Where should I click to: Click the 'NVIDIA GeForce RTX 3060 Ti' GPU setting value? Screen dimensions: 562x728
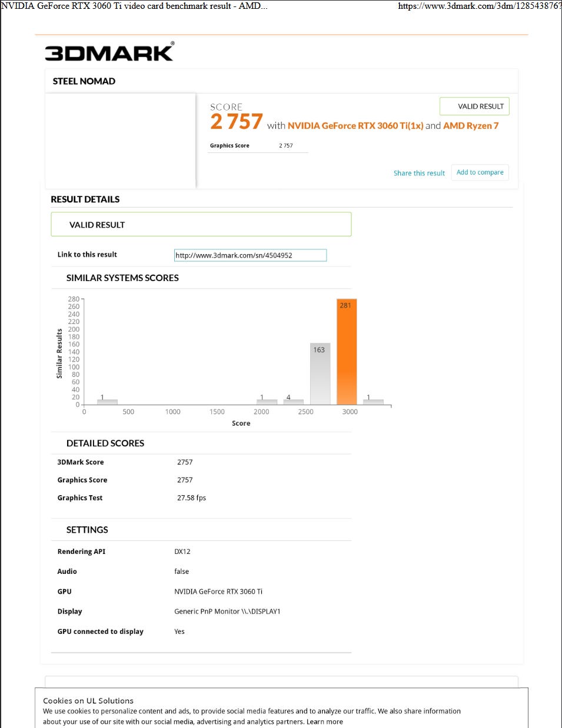[218, 592]
